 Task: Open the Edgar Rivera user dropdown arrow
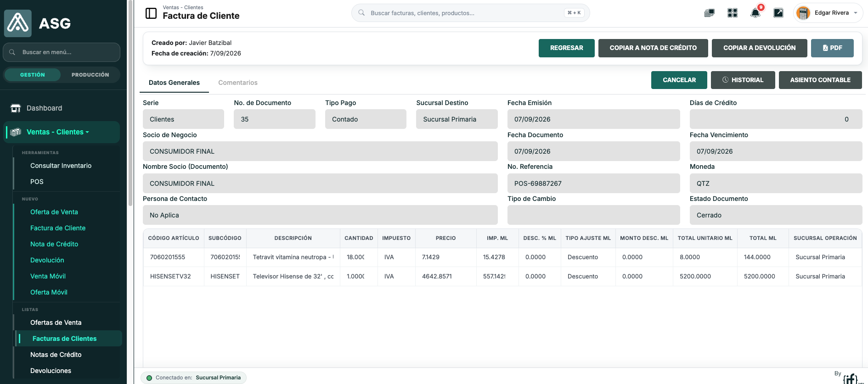coord(856,13)
